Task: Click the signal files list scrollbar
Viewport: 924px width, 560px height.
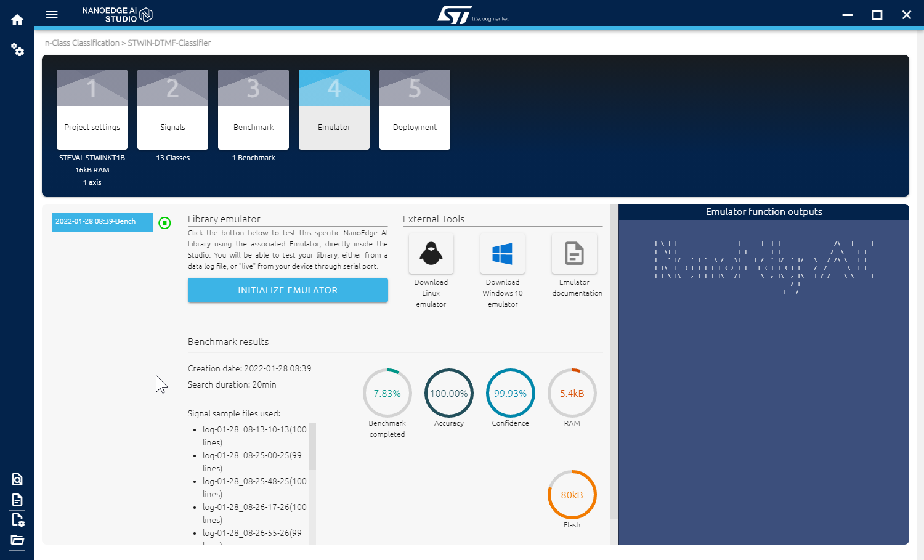Action: pyautogui.click(x=312, y=447)
